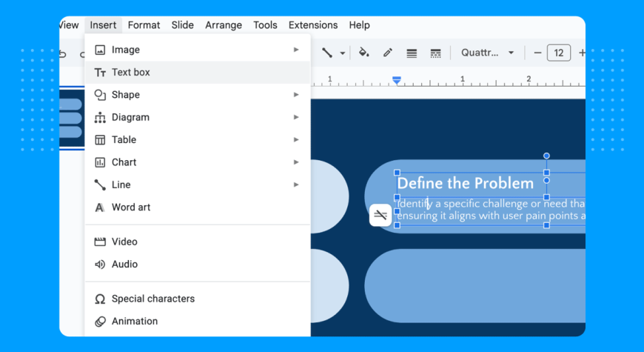Expand the Diagram submenu arrow
Screen dimensions: 644x352
[296, 117]
